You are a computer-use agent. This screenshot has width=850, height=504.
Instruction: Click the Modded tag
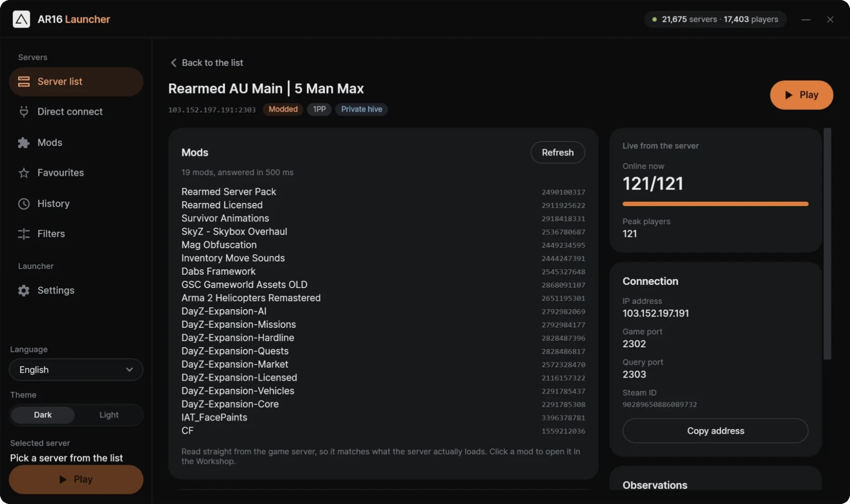coord(283,109)
